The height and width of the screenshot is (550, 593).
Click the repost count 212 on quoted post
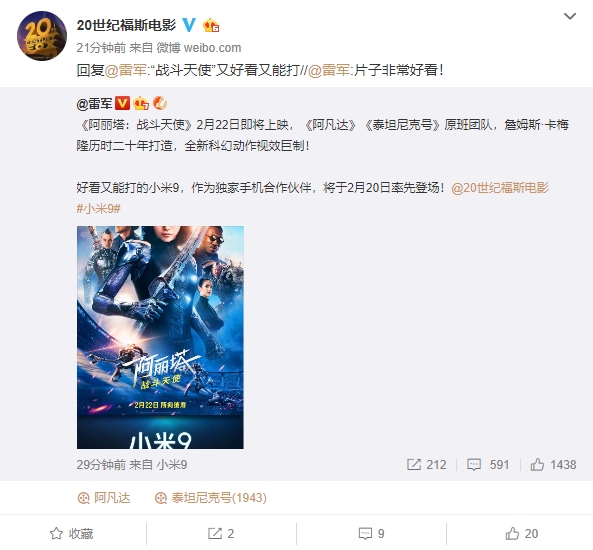(x=427, y=465)
